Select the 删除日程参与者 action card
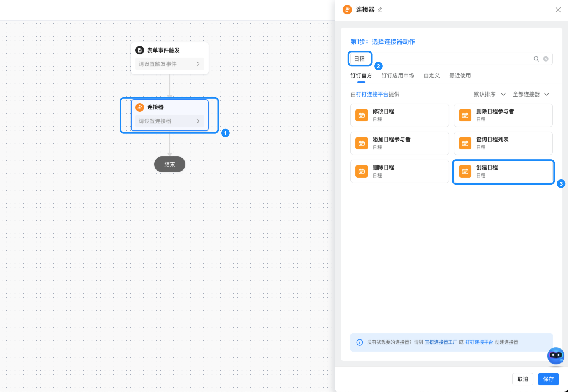The height and width of the screenshot is (392, 568). coord(503,115)
